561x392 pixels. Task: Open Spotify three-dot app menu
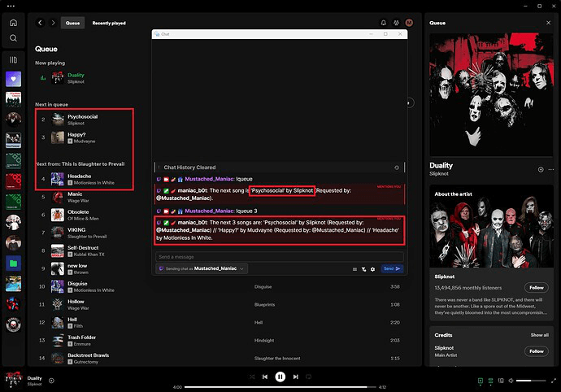pyautogui.click(x=11, y=6)
